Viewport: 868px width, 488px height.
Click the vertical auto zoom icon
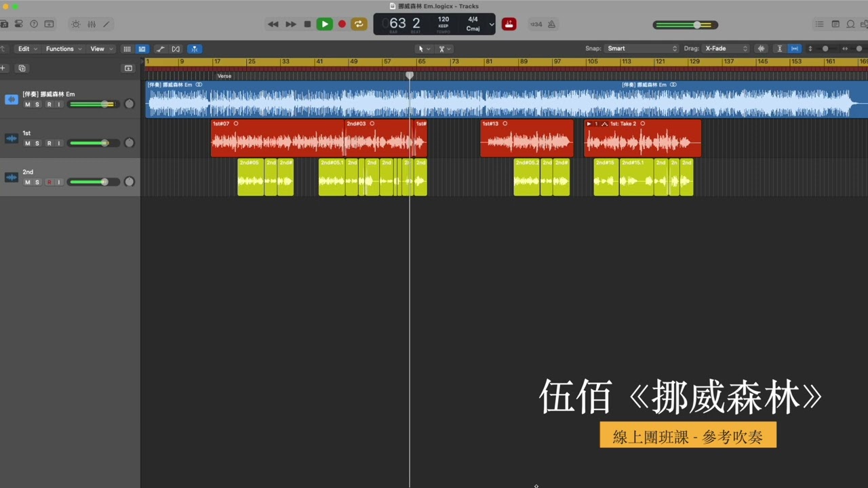pos(780,49)
